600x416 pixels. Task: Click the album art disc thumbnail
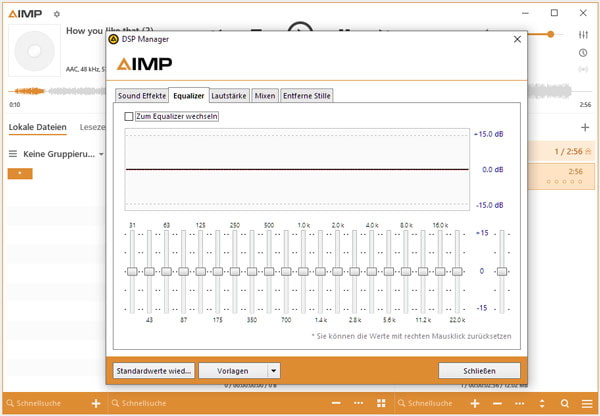coord(36,51)
